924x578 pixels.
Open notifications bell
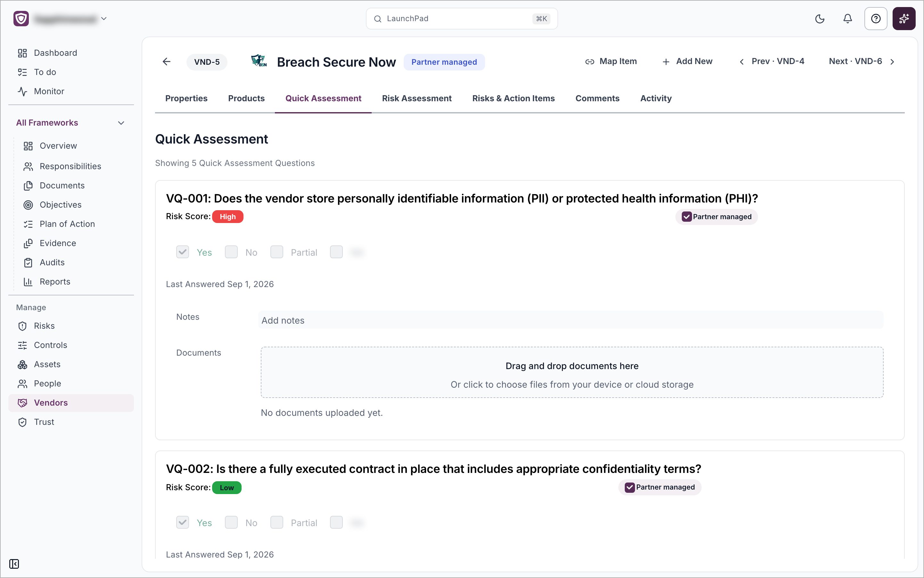coord(847,19)
